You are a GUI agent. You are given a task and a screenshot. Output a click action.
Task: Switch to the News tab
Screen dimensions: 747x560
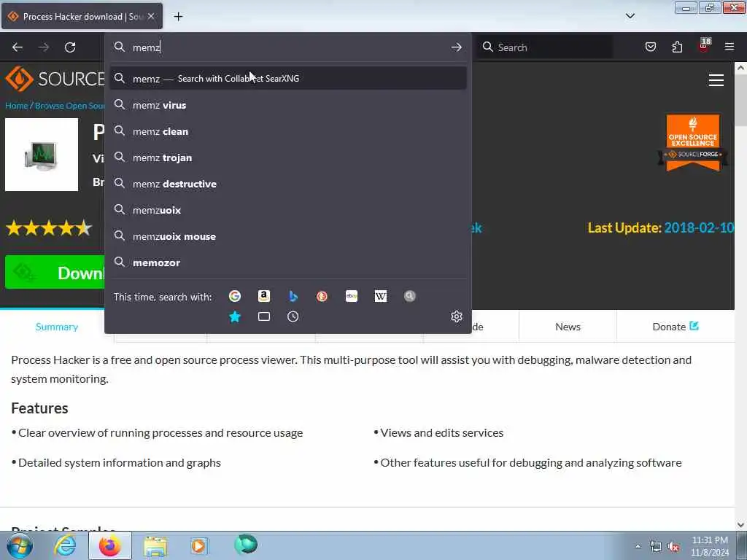click(x=568, y=327)
